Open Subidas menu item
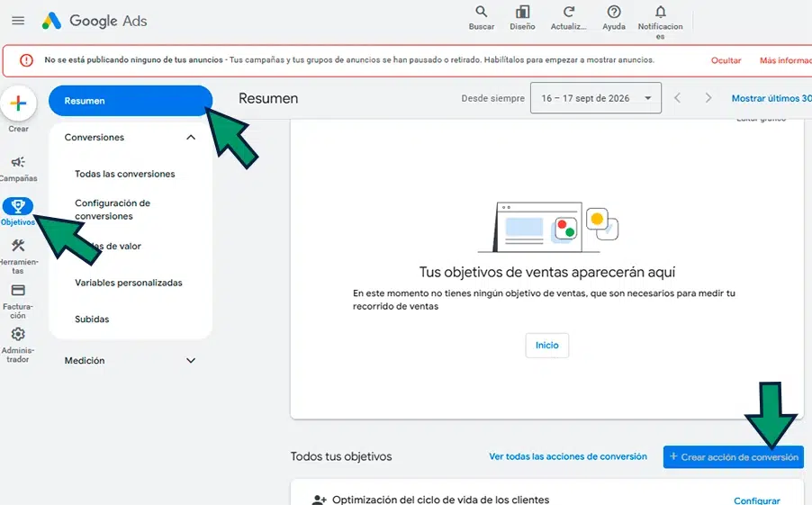 click(x=92, y=319)
